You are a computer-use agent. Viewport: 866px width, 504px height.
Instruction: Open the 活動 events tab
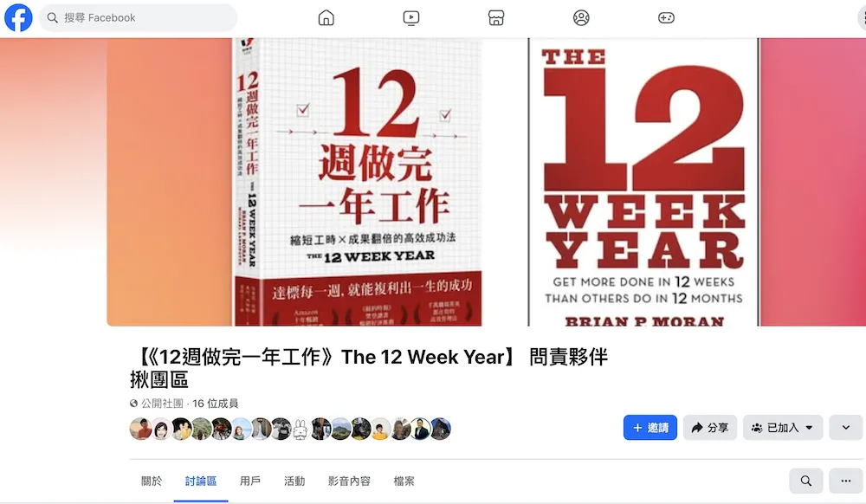point(294,481)
